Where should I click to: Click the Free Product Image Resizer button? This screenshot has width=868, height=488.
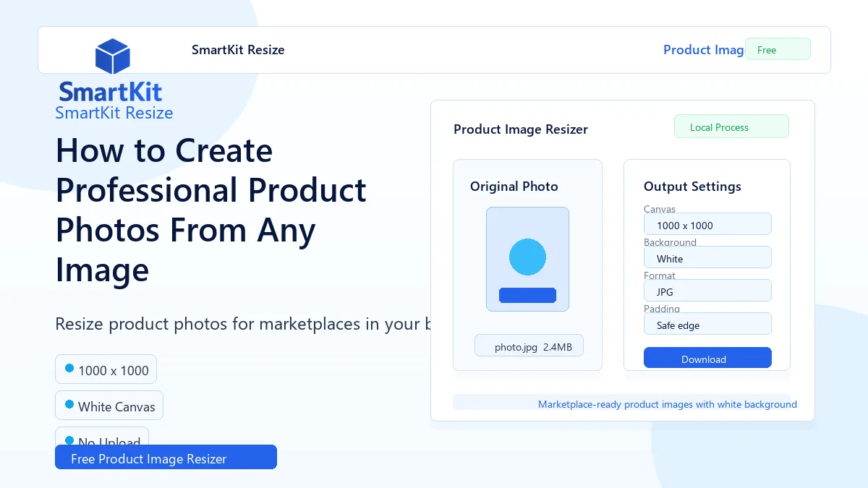pos(166,458)
